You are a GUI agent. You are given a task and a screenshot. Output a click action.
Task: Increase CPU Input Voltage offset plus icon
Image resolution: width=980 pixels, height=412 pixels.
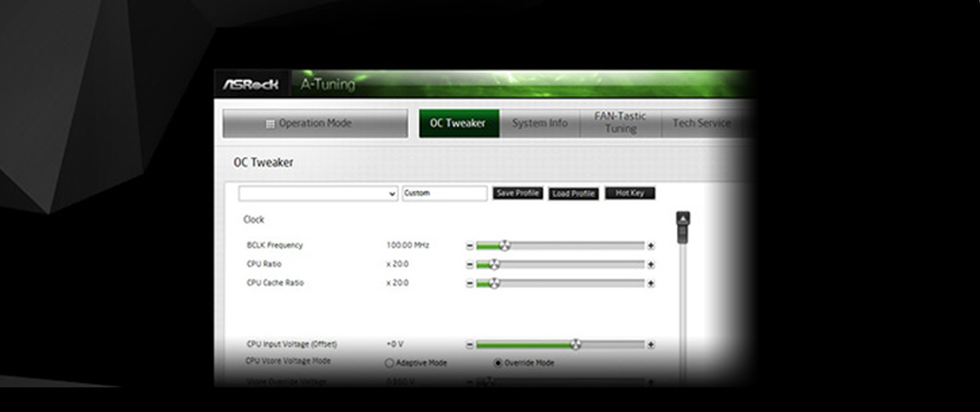(x=651, y=345)
